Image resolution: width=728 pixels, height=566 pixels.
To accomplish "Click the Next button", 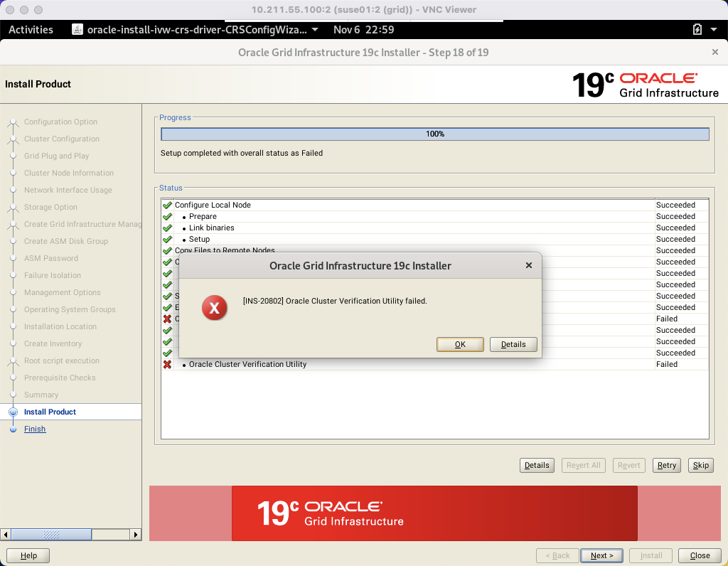I will pyautogui.click(x=601, y=555).
